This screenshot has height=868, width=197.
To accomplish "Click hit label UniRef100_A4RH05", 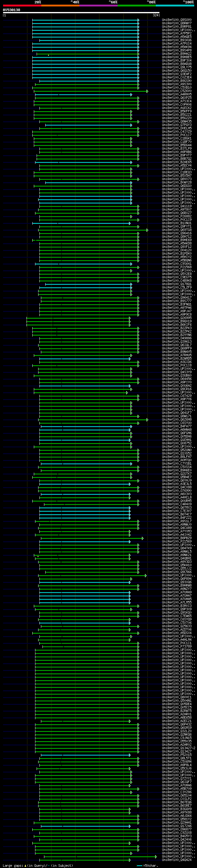I will click(x=177, y=95).
